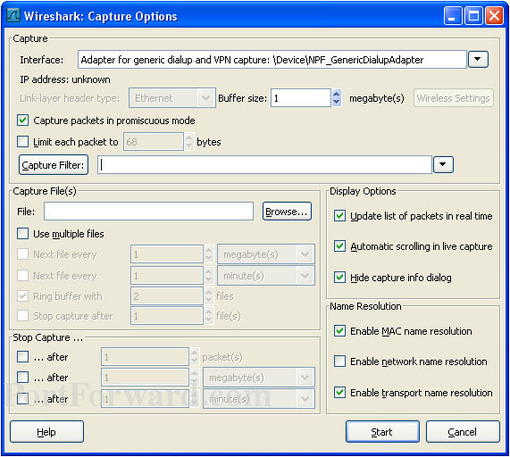Open the Capture Filter selection dialog

pos(53,165)
